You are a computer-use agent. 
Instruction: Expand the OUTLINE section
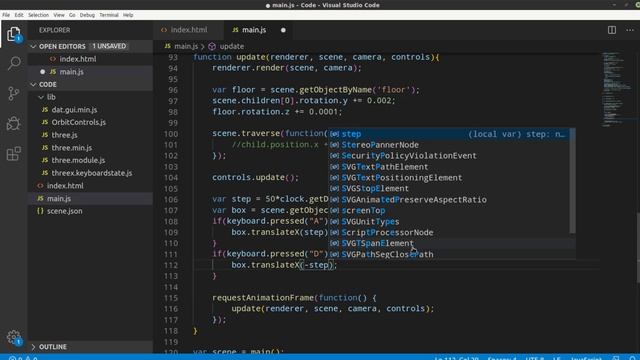(33, 347)
